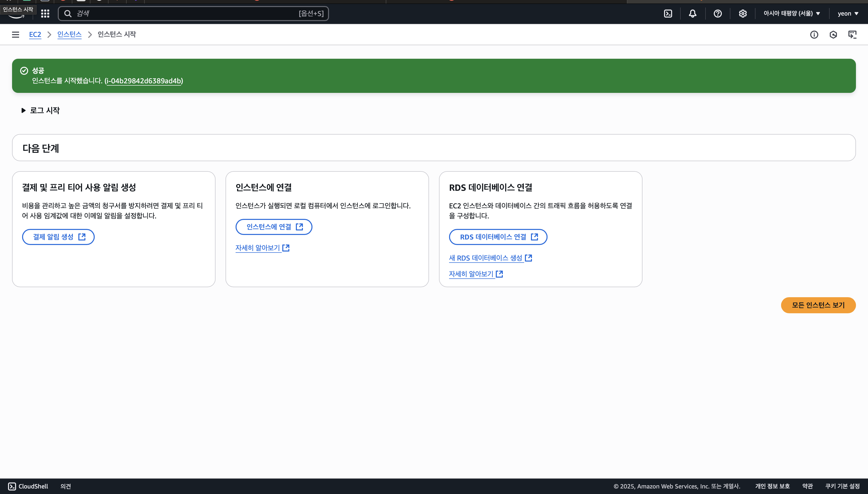Open the 아시아 태평양 (서울) region dropdown
Viewport: 868px width, 494px height.
click(792, 14)
